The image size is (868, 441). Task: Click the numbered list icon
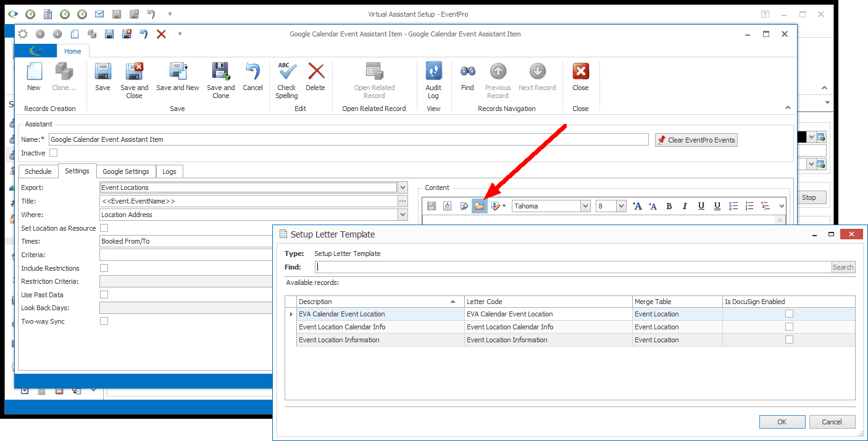pos(749,206)
